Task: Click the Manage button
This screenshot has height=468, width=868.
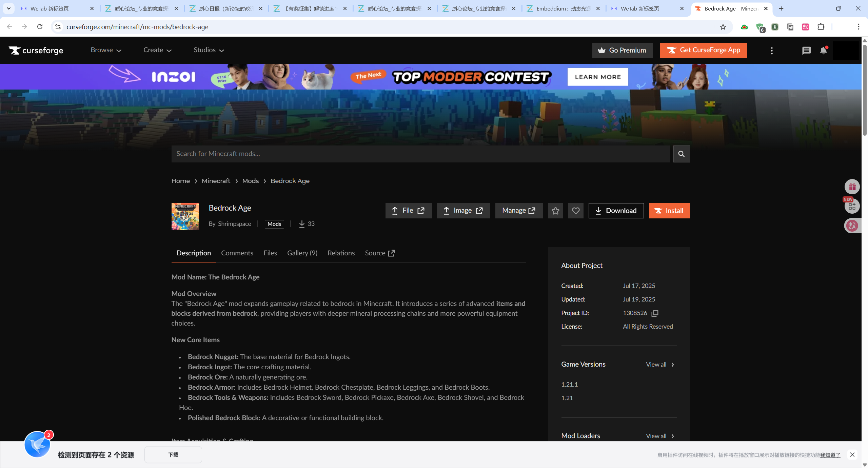Action: [519, 211]
